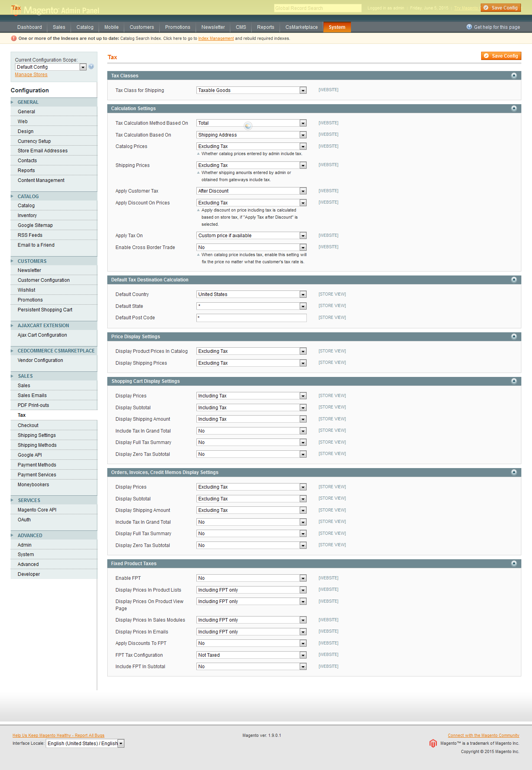Open the Apply Customer Tax dropdown
Viewport: 532px width, 770px height.
(252, 191)
